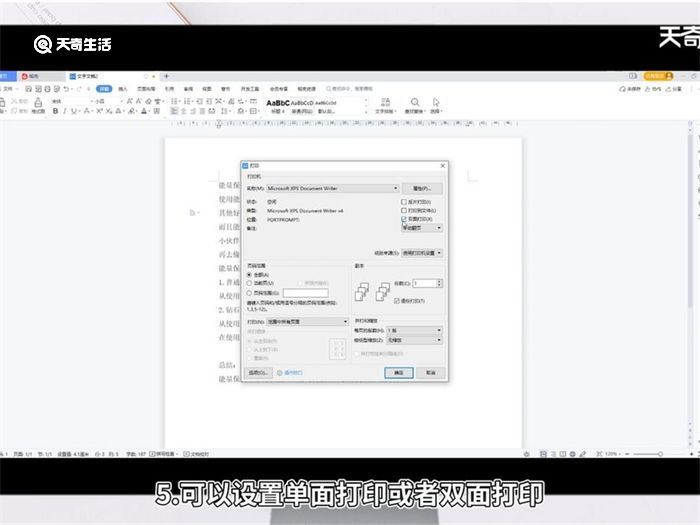
Task: Close the print dialog
Action: [442, 166]
